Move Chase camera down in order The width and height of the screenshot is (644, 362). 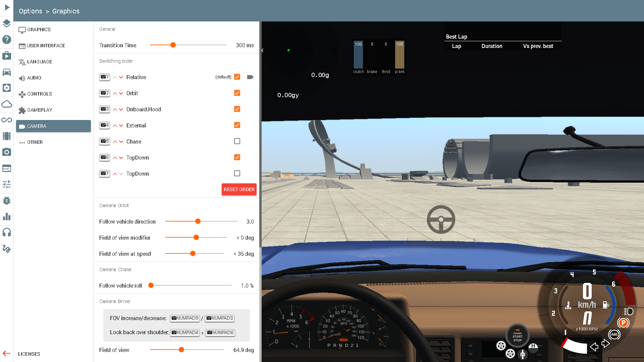click(121, 142)
